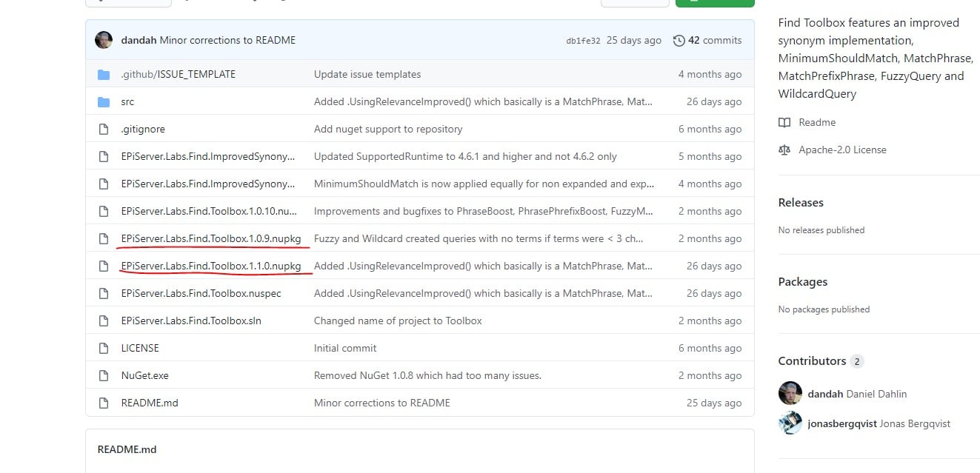Open the Apache-2.0 License link

point(842,150)
